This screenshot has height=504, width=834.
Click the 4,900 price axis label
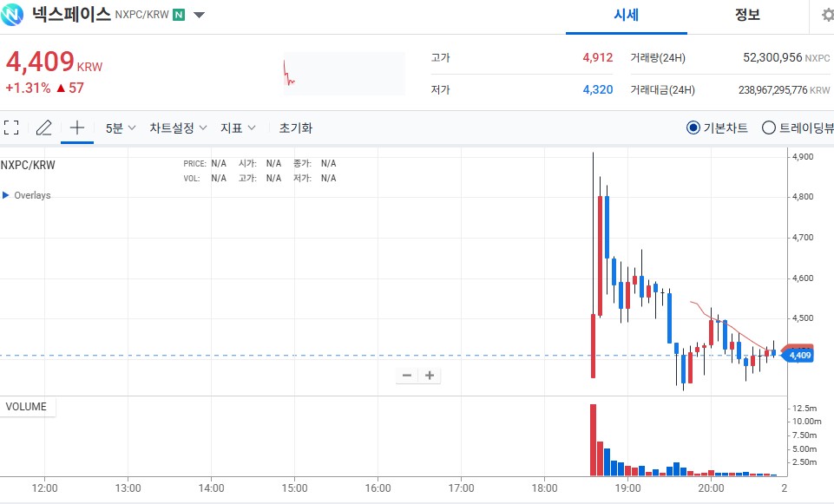pyautogui.click(x=803, y=157)
